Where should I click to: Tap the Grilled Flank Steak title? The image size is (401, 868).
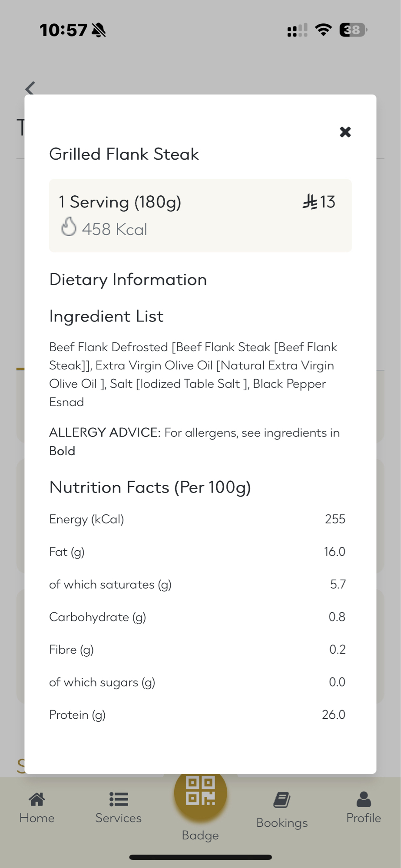[x=124, y=154]
